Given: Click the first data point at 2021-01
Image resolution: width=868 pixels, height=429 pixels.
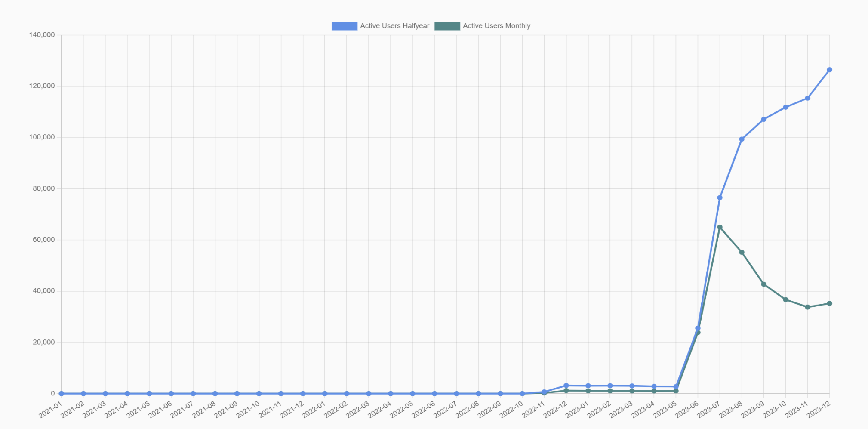Looking at the screenshot, I should (x=62, y=394).
